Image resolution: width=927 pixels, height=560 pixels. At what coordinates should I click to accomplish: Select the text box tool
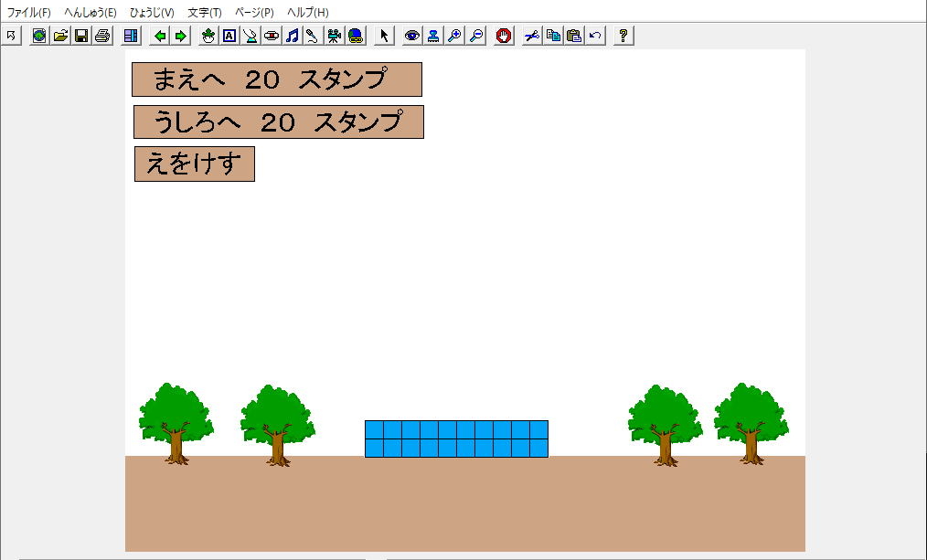click(x=229, y=36)
